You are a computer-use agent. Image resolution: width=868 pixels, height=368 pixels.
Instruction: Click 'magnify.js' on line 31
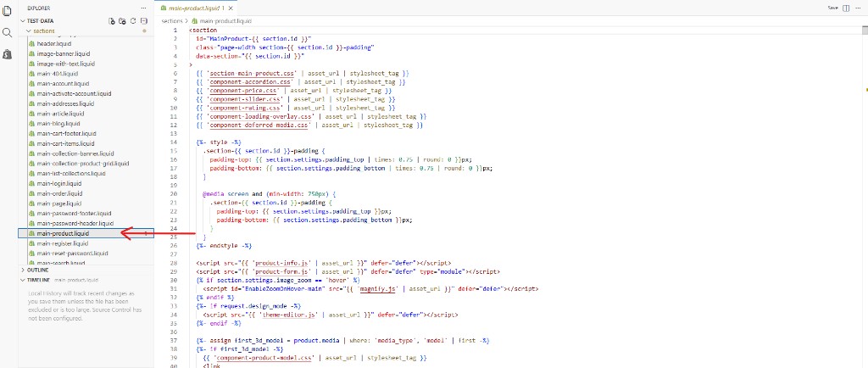tap(376, 289)
